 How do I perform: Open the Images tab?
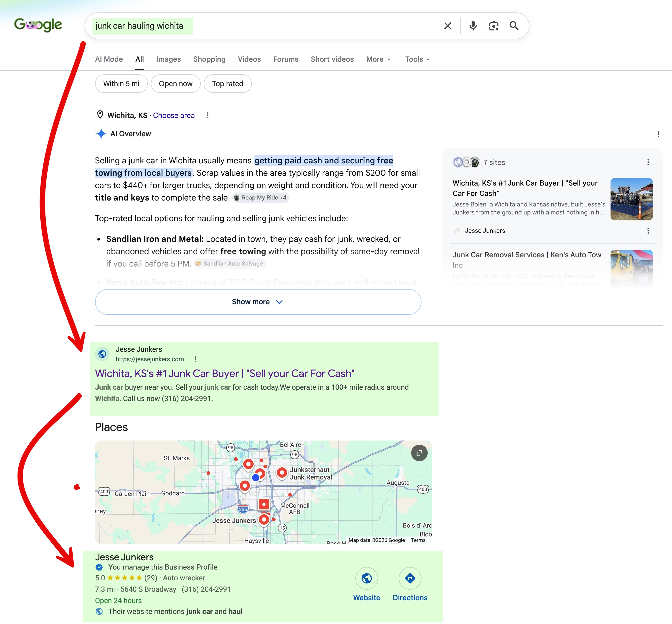168,59
